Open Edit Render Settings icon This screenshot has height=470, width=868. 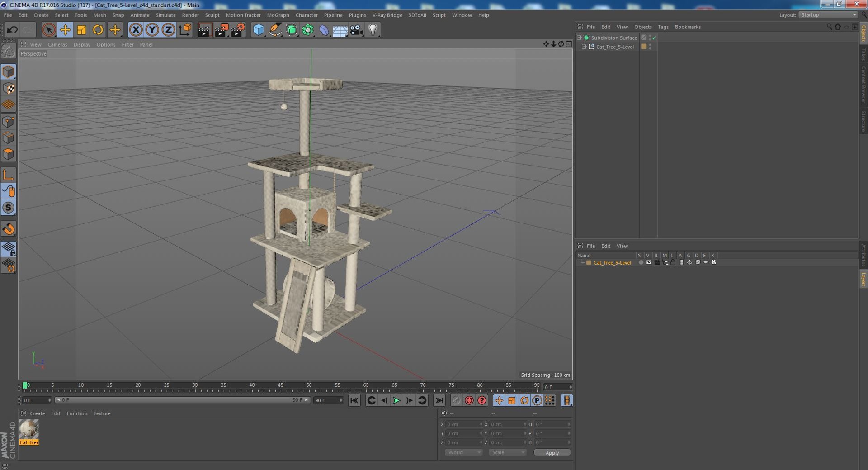coord(238,30)
